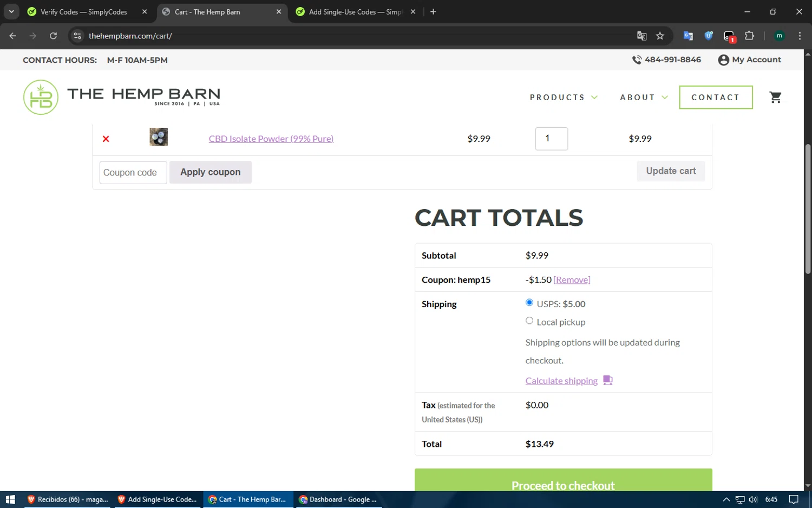The height and width of the screenshot is (508, 812).
Task: Reload the current page
Action: (x=53, y=36)
